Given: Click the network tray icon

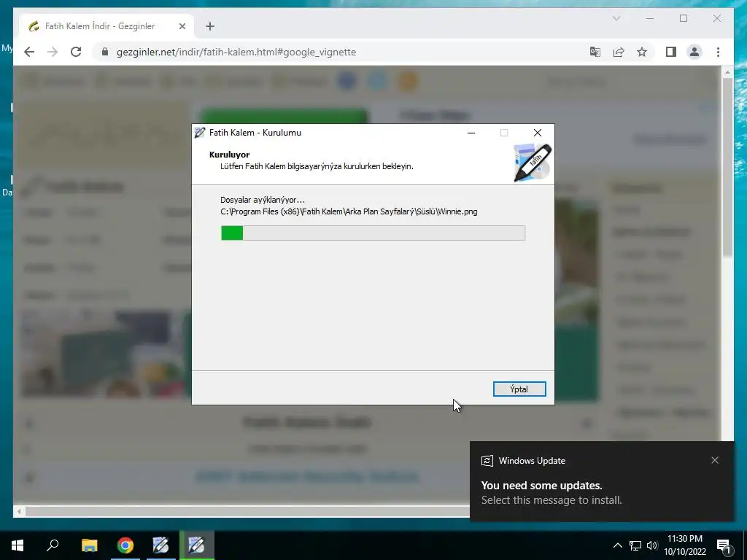Looking at the screenshot, I should coord(635,545).
